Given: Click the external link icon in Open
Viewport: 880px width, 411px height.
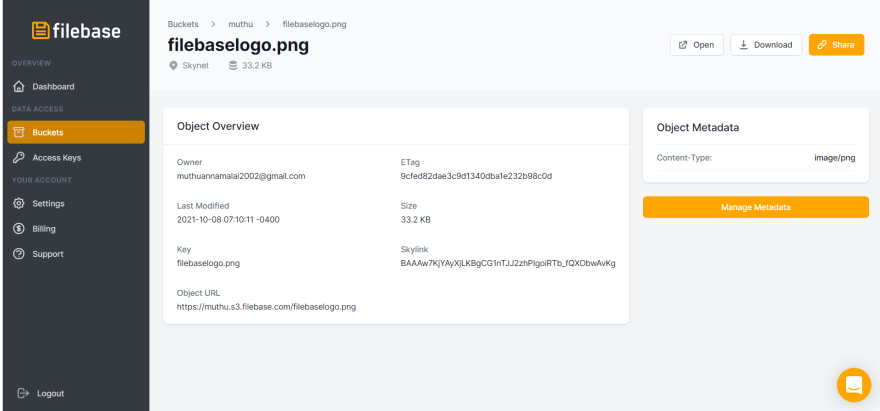Looking at the screenshot, I should tap(683, 45).
